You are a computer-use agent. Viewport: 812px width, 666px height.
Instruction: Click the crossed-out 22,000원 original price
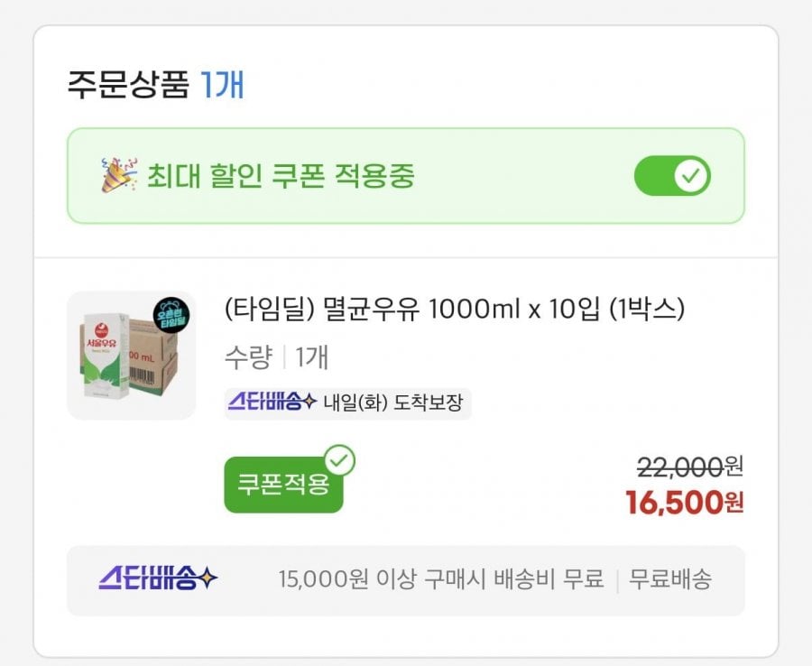(690, 467)
